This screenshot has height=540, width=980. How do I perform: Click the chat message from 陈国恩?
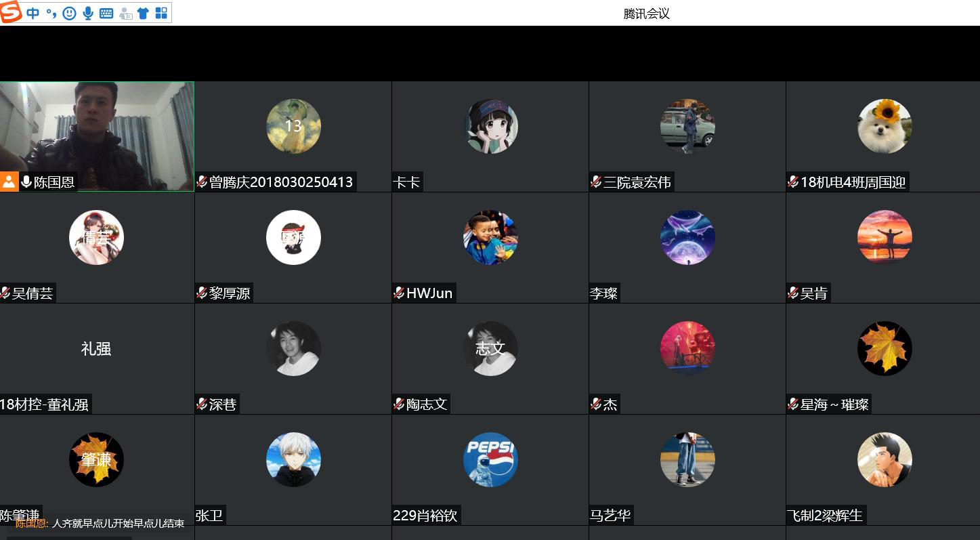coord(100,523)
